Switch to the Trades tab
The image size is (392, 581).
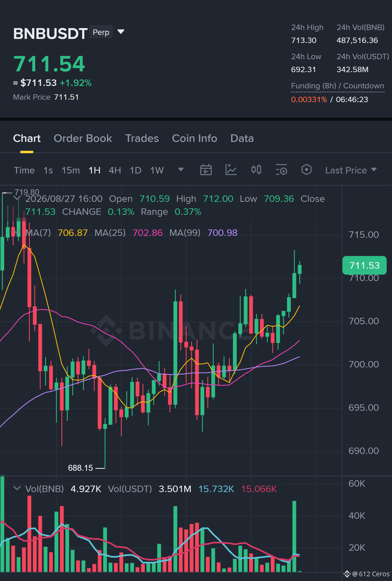coord(142,138)
